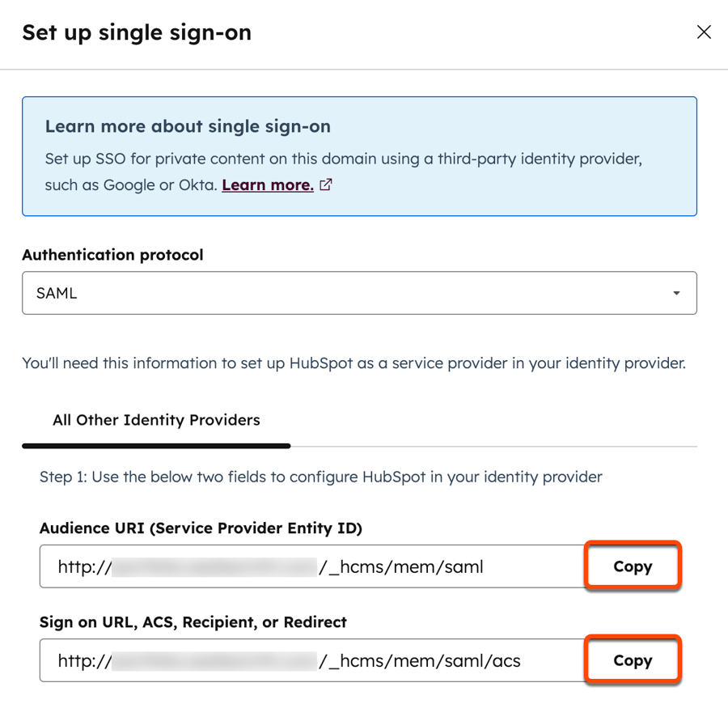Change the authentication protocol from SAML
This screenshot has height=704, width=728.
[x=358, y=293]
